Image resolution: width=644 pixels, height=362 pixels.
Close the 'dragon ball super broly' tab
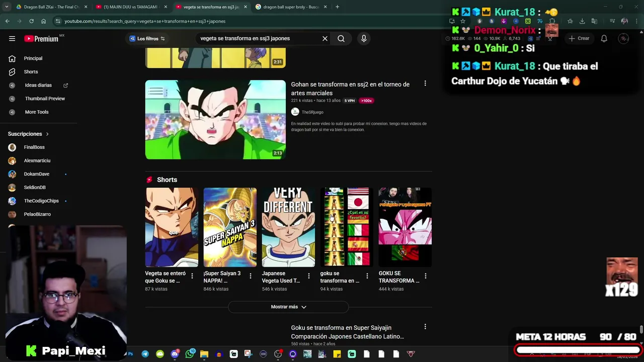325,7
